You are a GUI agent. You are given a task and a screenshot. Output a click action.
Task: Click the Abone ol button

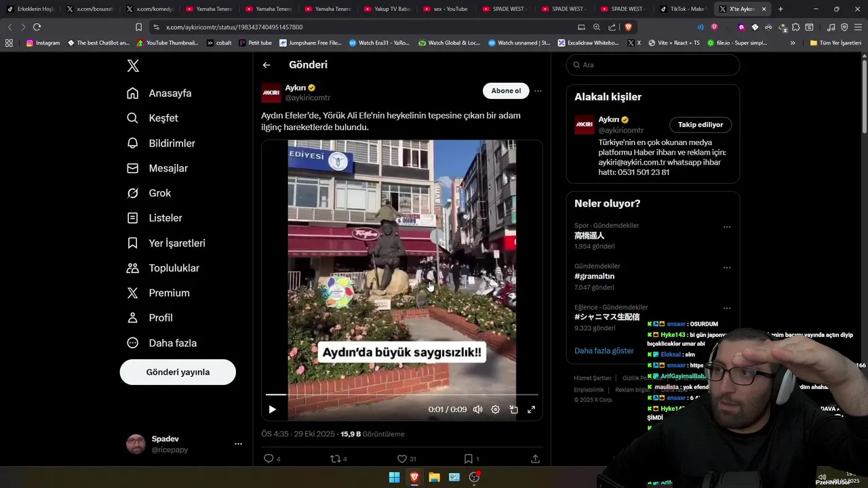[506, 91]
